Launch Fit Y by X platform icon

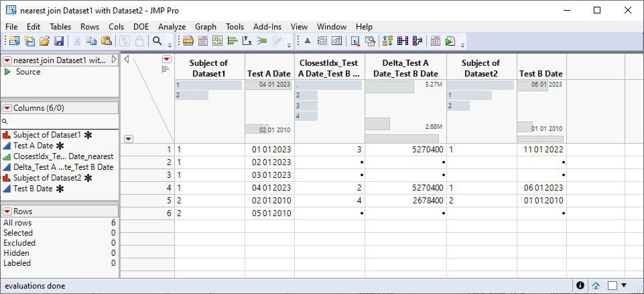pyautogui.click(x=247, y=41)
